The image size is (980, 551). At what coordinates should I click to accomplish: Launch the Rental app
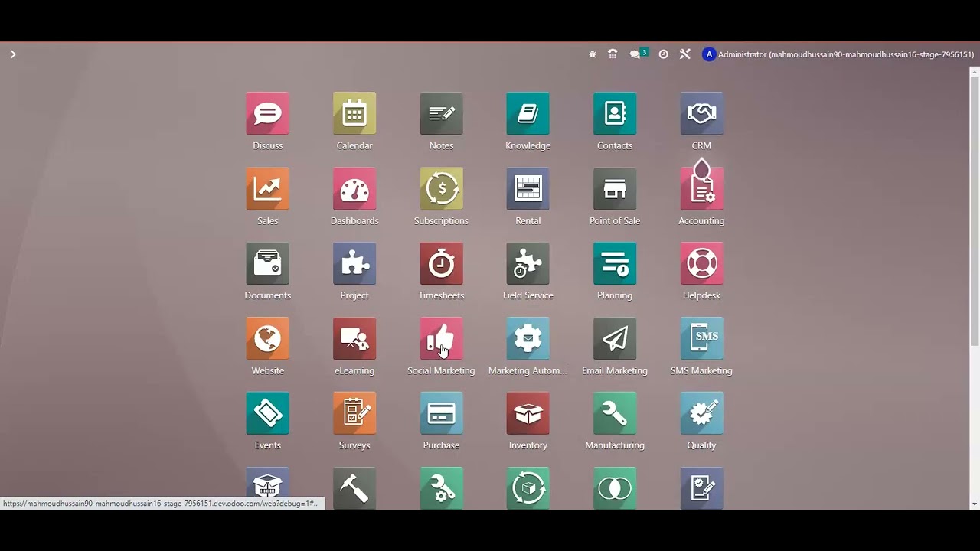[528, 188]
